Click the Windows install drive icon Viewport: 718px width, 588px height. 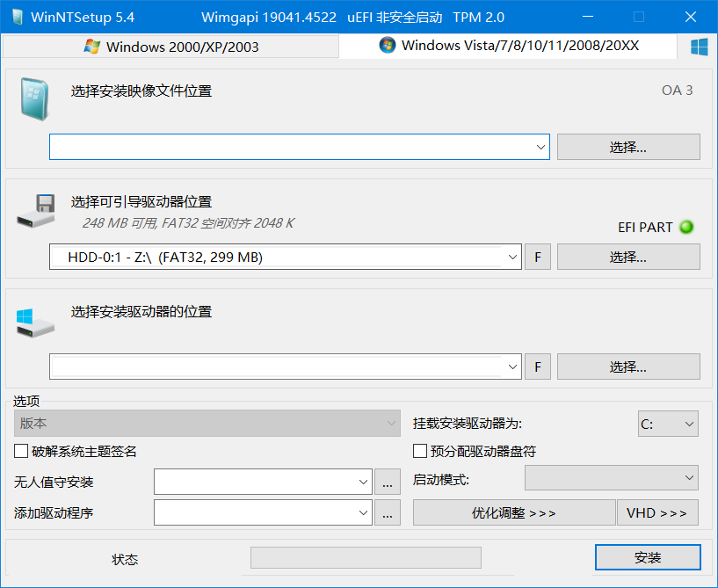[x=35, y=323]
